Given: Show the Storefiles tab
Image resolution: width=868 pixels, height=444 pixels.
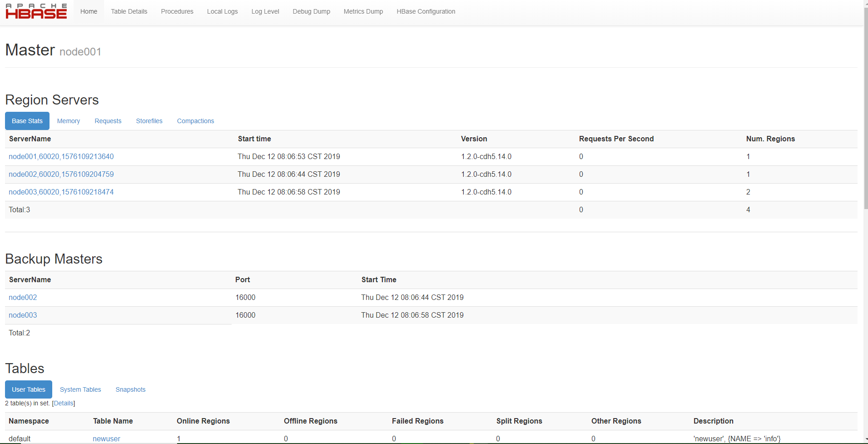Looking at the screenshot, I should click(149, 121).
